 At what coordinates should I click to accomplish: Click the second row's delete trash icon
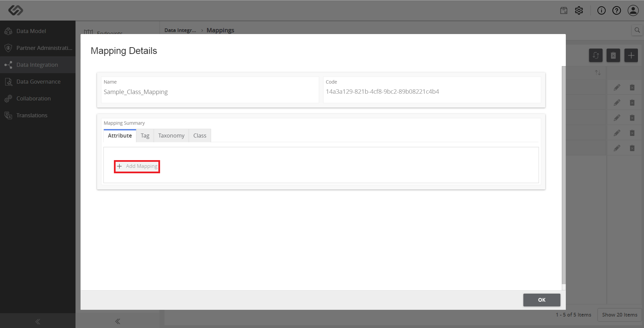click(632, 102)
